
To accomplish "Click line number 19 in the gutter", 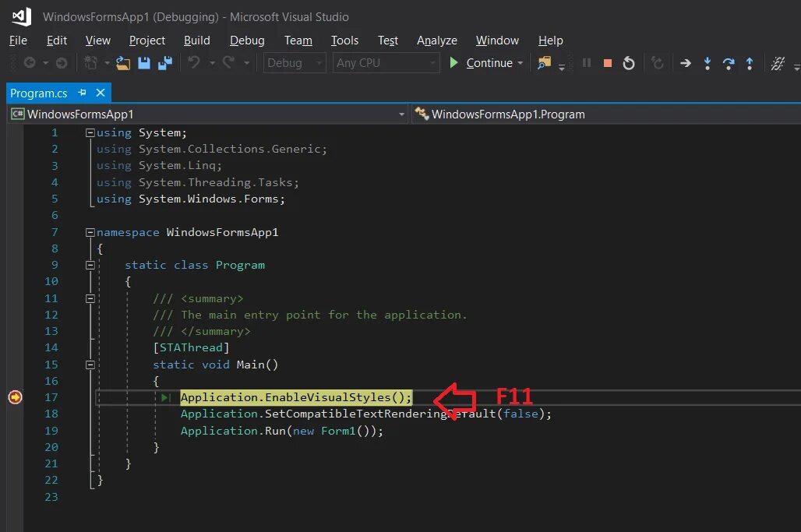I will 51,431.
